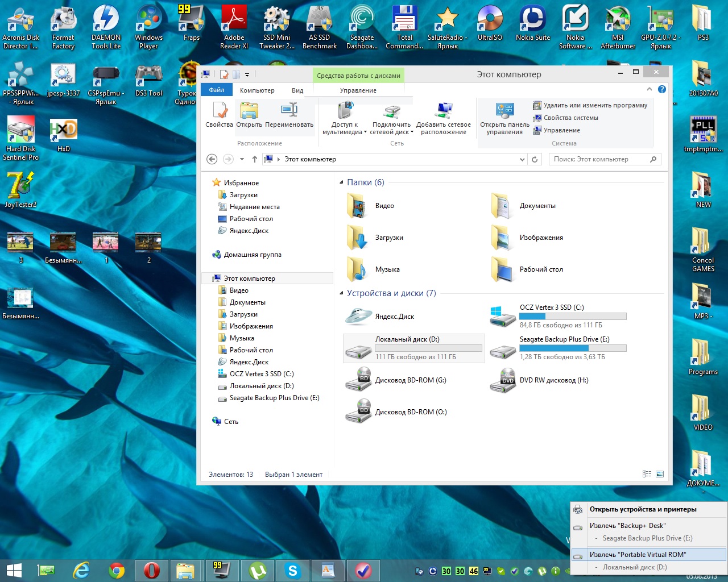Collapse the ribbon with the chevron
This screenshot has width=728, height=582.
coord(650,89)
